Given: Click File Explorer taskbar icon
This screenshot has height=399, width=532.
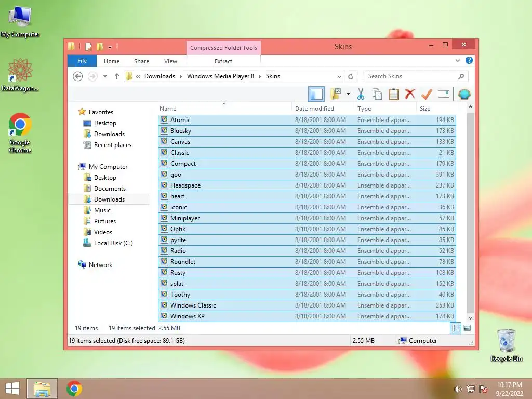Looking at the screenshot, I should pos(42,389).
